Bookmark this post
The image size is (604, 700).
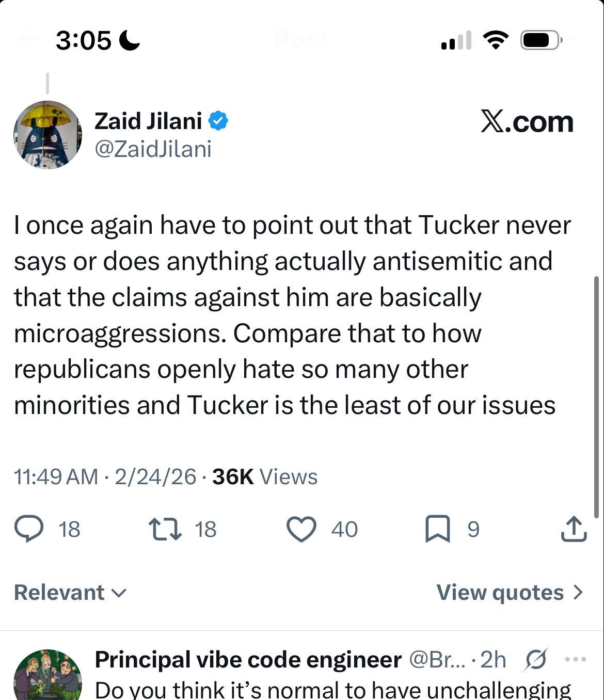pyautogui.click(x=438, y=529)
